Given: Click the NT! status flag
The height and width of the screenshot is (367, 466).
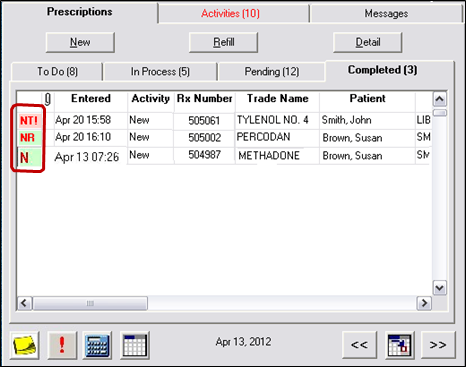Looking at the screenshot, I should coord(29,120).
